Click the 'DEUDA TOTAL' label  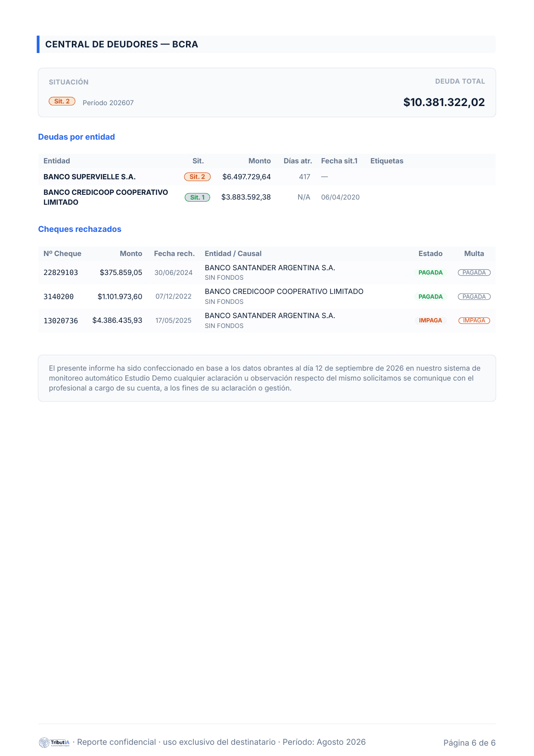[x=460, y=81]
